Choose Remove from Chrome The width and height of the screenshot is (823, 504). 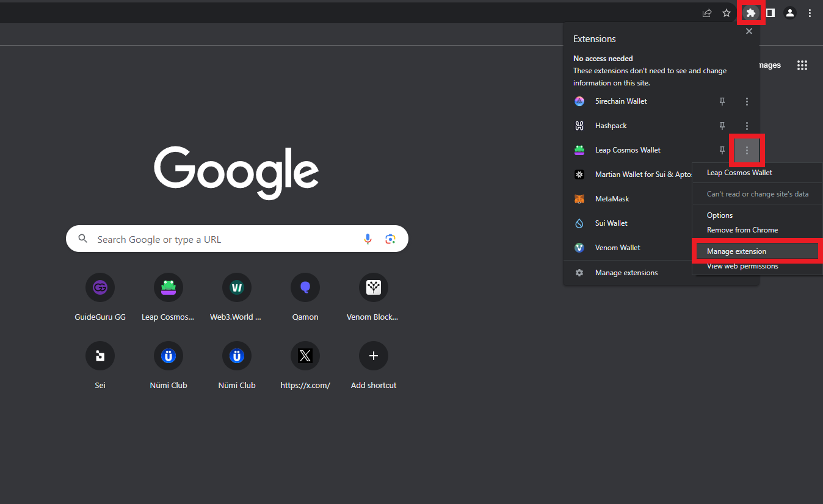pyautogui.click(x=742, y=230)
